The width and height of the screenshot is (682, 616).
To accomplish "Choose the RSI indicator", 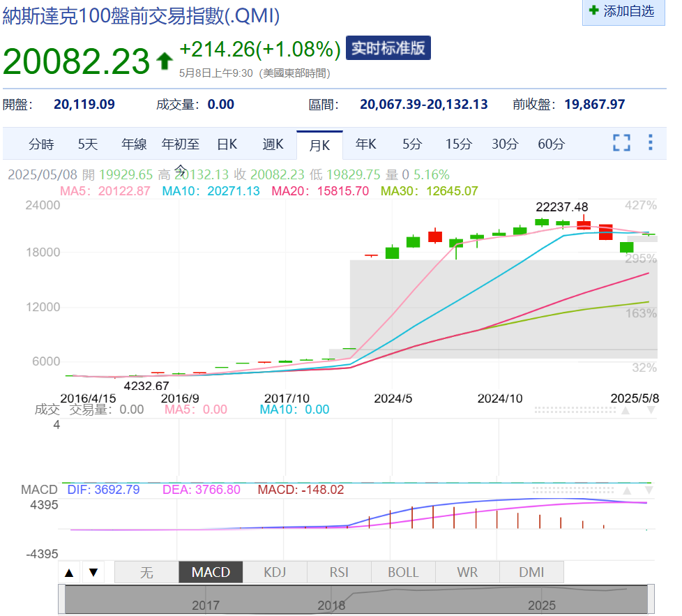I will 339,573.
